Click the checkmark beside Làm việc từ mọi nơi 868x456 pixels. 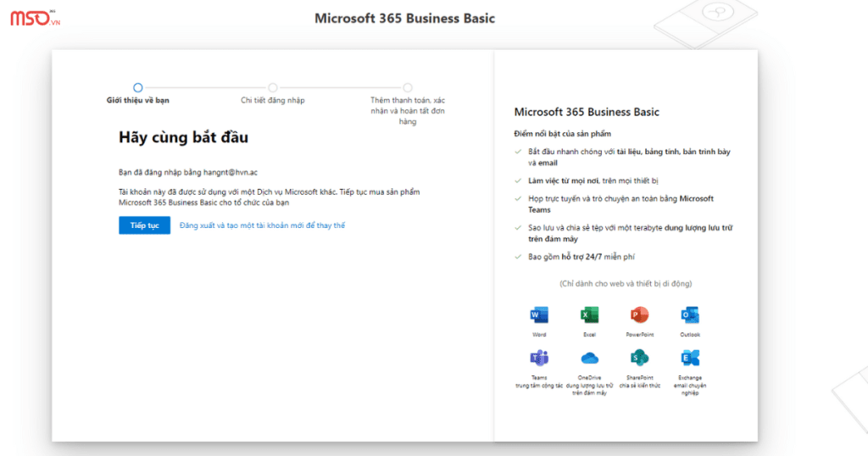coord(518,181)
